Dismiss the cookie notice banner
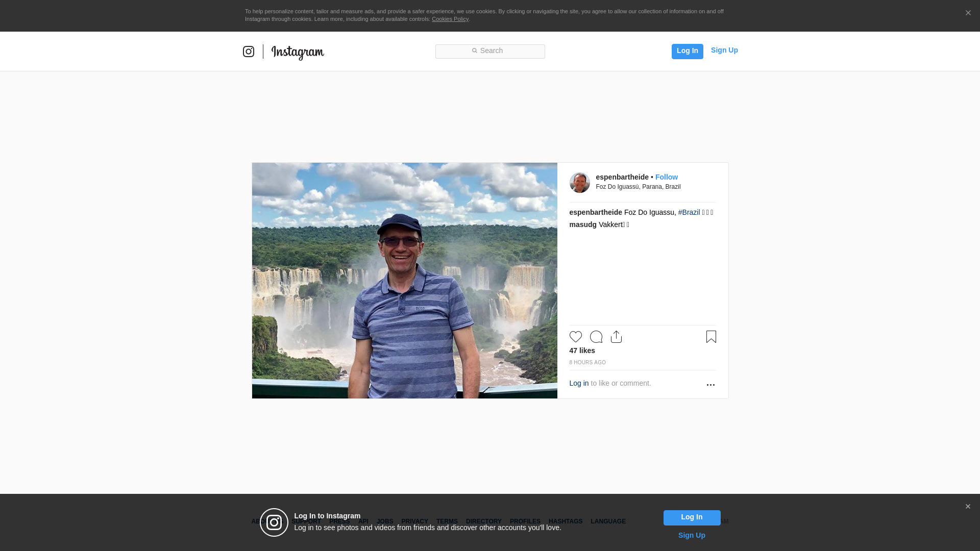This screenshot has width=980, height=551. 968,13
